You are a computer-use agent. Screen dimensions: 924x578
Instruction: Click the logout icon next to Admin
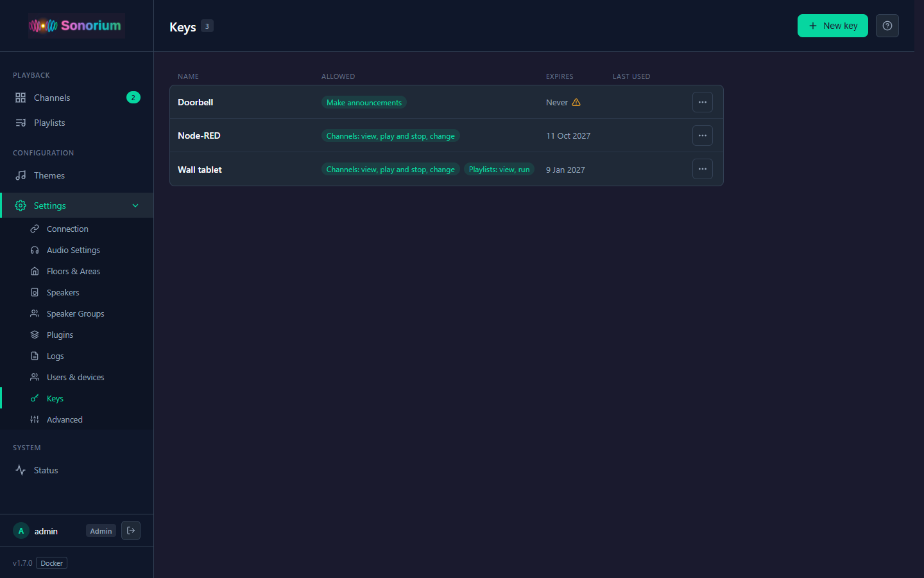click(x=131, y=530)
